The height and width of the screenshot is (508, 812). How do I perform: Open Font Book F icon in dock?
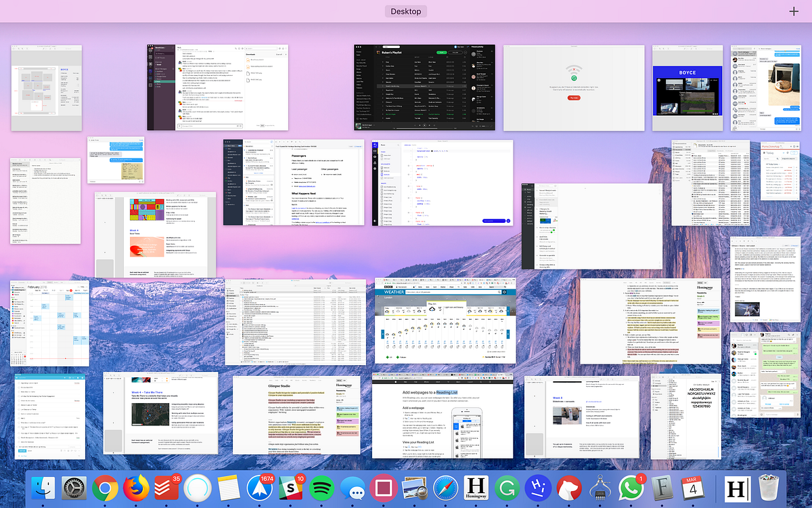coord(663,489)
